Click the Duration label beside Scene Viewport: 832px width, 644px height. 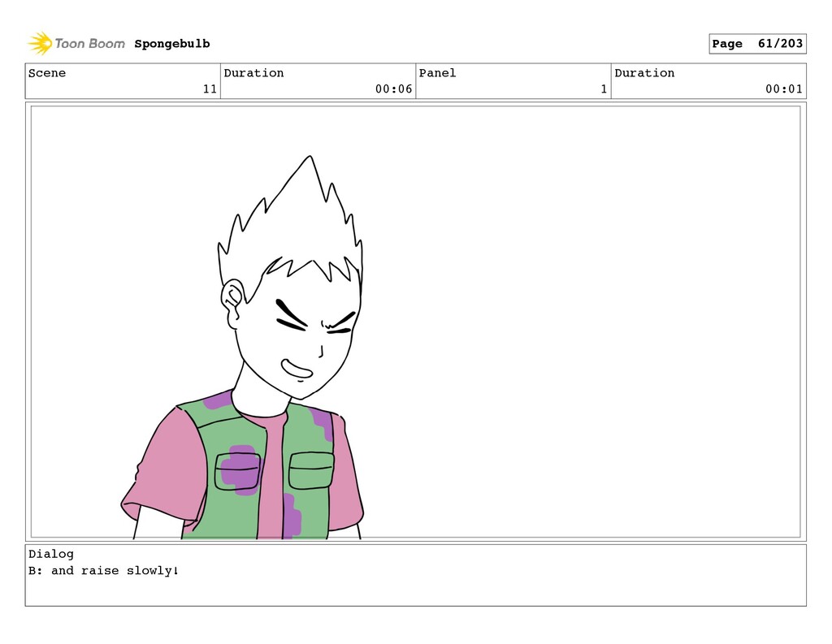pyautogui.click(x=253, y=72)
